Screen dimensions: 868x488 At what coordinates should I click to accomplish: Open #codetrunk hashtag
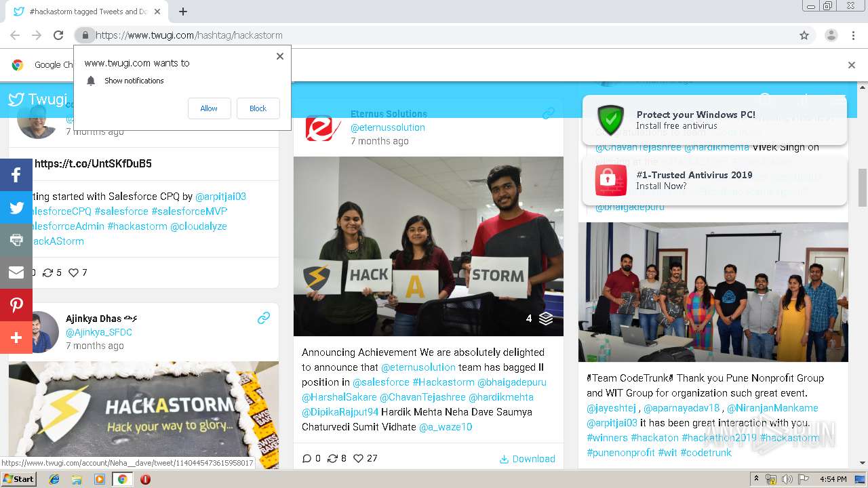(x=706, y=453)
